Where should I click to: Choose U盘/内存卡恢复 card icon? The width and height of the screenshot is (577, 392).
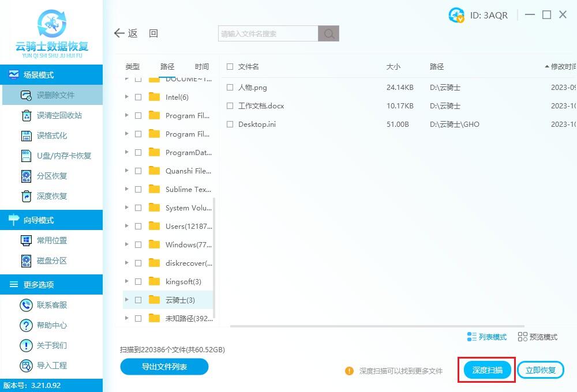point(27,156)
